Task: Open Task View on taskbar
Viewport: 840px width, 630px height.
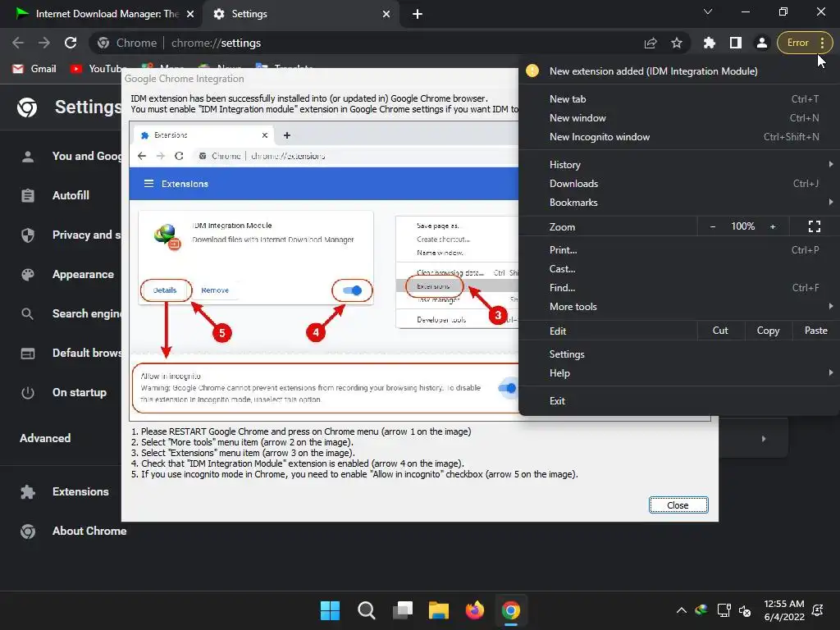Action: point(403,610)
